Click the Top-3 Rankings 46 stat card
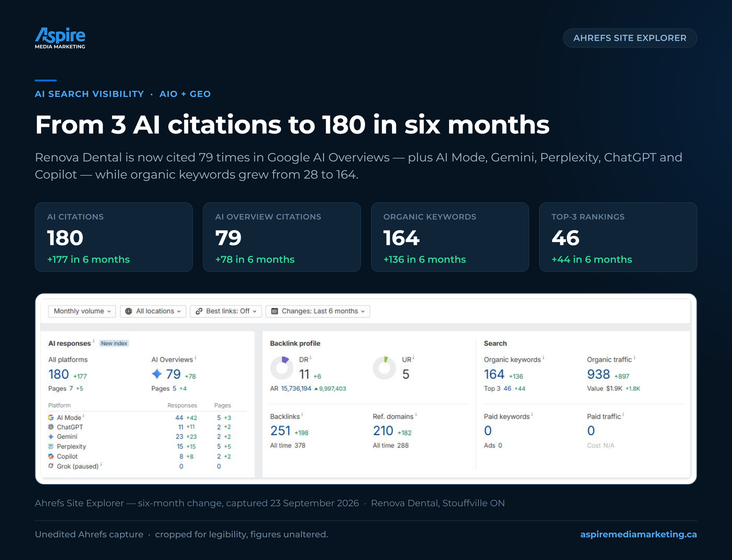The image size is (732, 560). 618,237
